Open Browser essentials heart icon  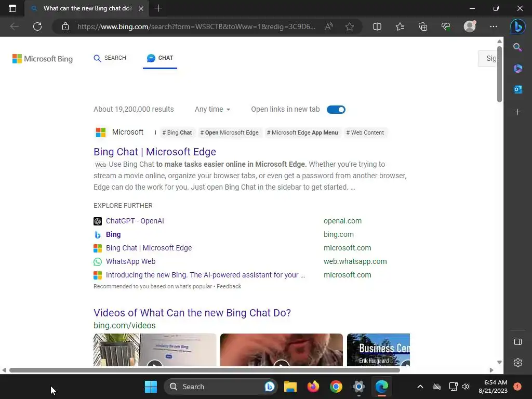pyautogui.click(x=446, y=26)
